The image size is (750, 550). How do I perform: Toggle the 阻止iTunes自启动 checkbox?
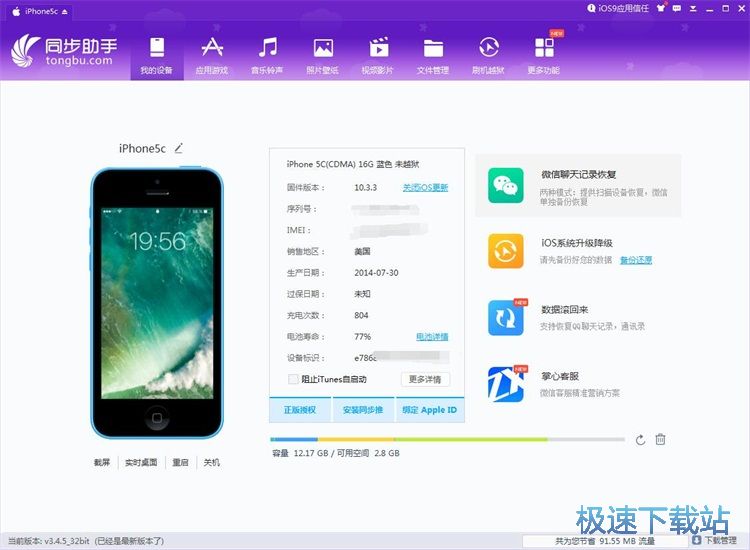293,379
